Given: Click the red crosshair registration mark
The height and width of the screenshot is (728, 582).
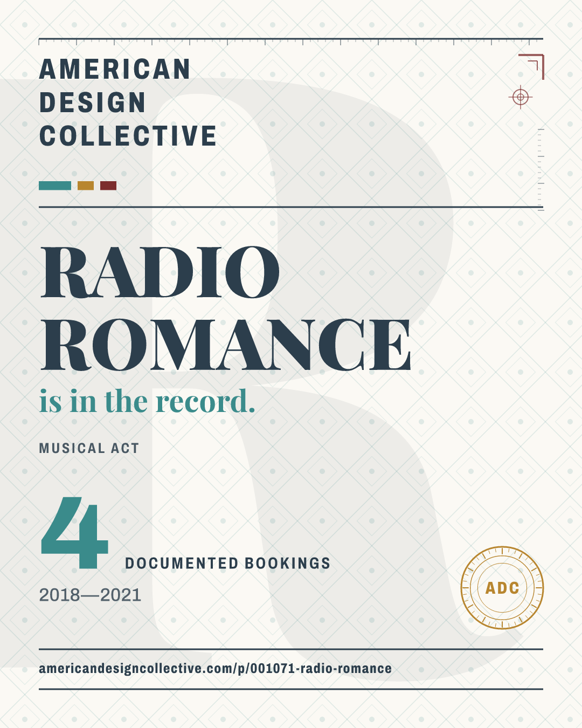Looking at the screenshot, I should (x=520, y=97).
